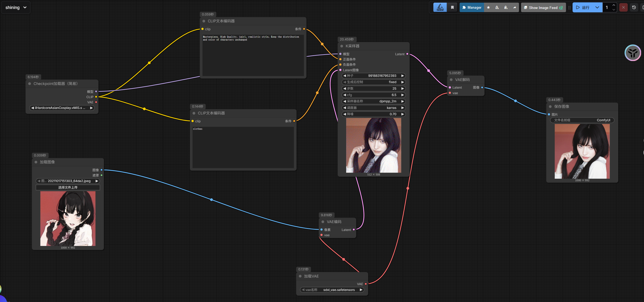Click the round floating assistant icon
Viewport: 644px width, 302px height.
[632, 53]
